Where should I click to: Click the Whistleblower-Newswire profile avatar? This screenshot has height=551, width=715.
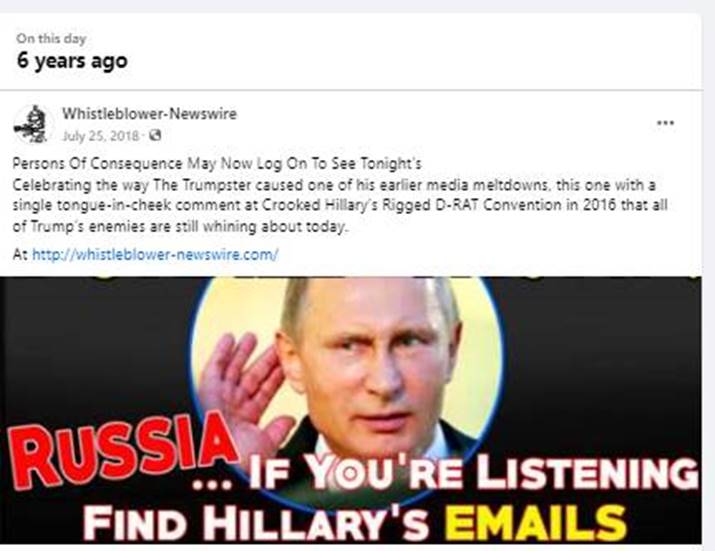click(x=32, y=124)
